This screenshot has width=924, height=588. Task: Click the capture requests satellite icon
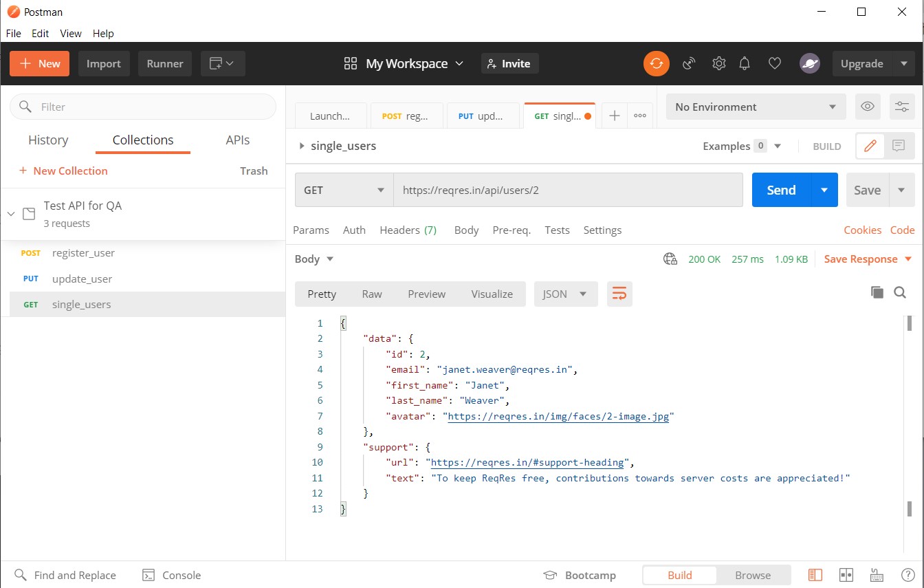coord(689,63)
